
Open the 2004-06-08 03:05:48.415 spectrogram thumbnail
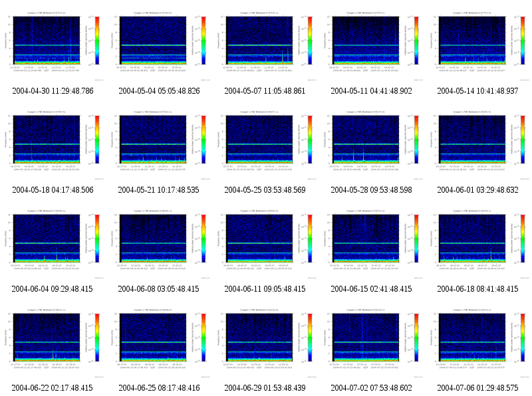(x=159, y=243)
